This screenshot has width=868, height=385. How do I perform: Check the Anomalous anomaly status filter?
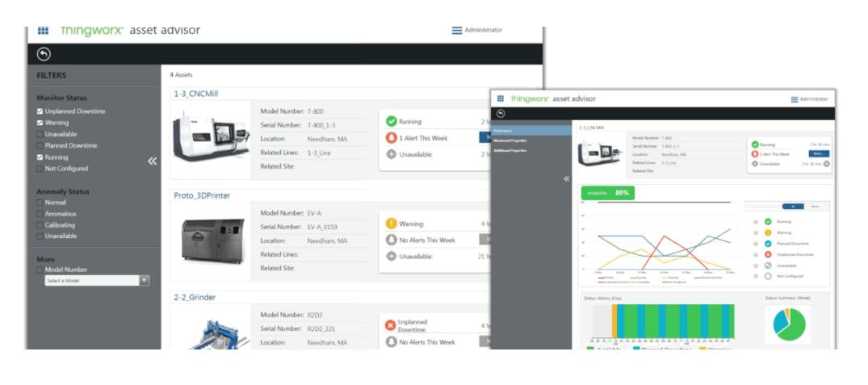40,214
